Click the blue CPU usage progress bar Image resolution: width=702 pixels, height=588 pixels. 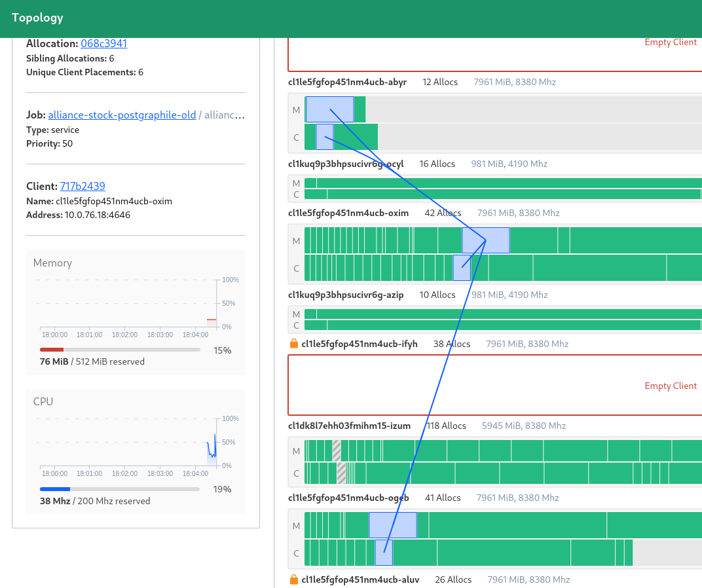pyautogui.click(x=120, y=489)
